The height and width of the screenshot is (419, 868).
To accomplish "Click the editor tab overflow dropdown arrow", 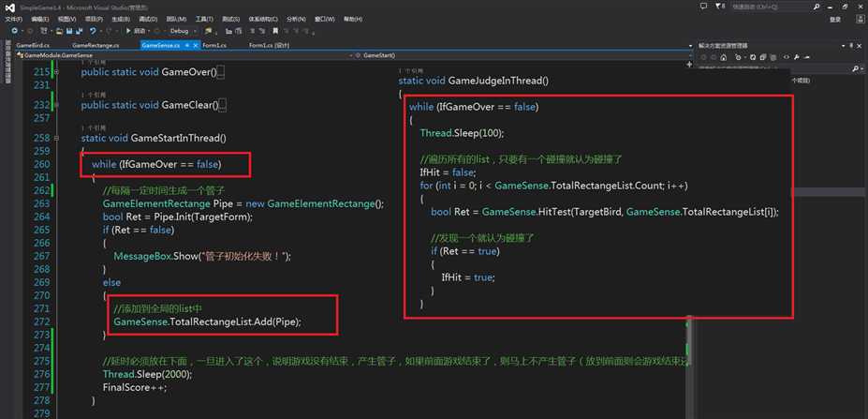I will click(x=690, y=45).
